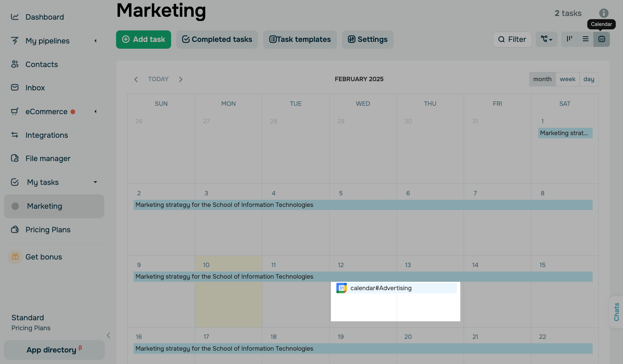The height and width of the screenshot is (364, 623).
Task: Open the pipeline connections dropdown
Action: click(x=547, y=39)
